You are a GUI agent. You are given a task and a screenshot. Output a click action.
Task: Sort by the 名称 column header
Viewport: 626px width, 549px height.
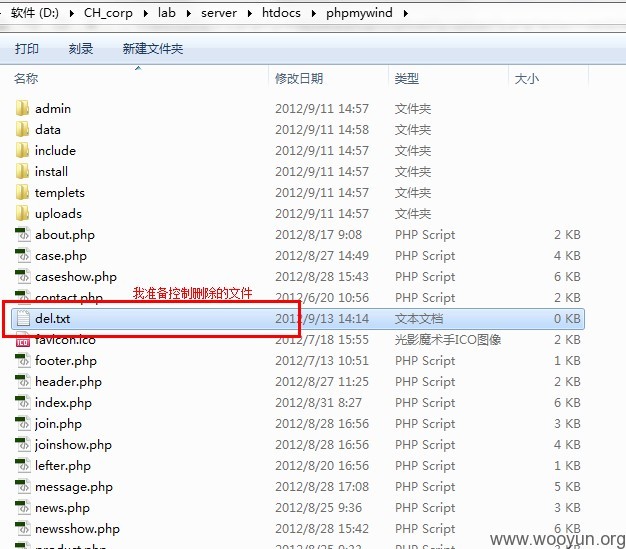(26, 78)
